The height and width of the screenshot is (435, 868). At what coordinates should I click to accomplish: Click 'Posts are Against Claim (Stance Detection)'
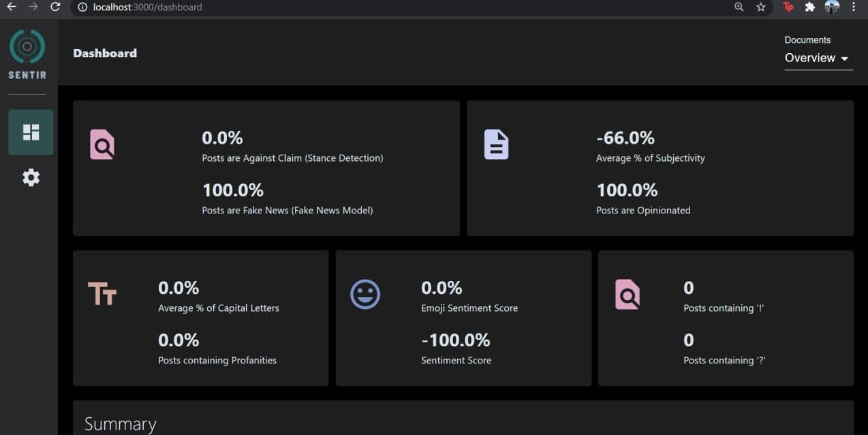292,158
